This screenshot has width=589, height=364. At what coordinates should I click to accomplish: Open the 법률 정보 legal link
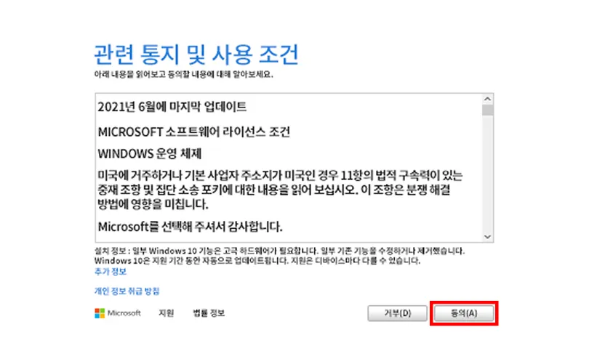click(x=209, y=313)
